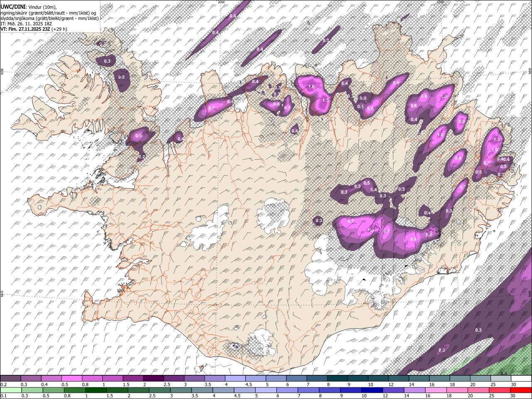Screen dimensions: 532x399
Task: Select snow legend swatch 0.2–0.3
Action: coord(10,378)
